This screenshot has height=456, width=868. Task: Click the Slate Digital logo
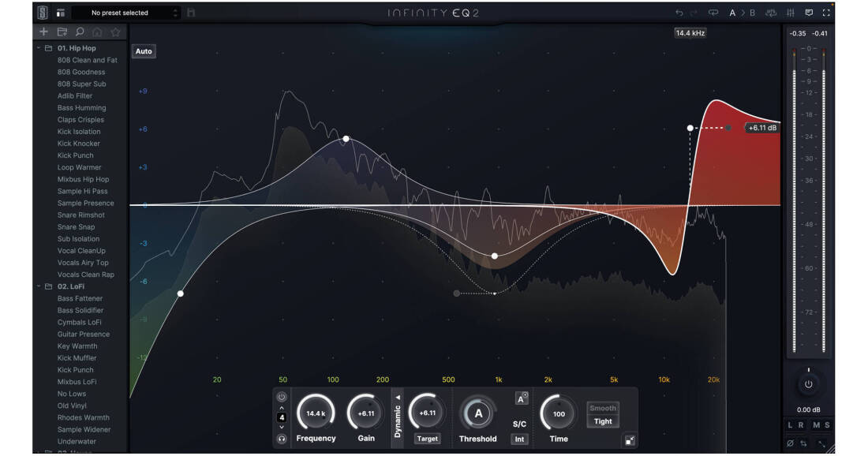(43, 12)
